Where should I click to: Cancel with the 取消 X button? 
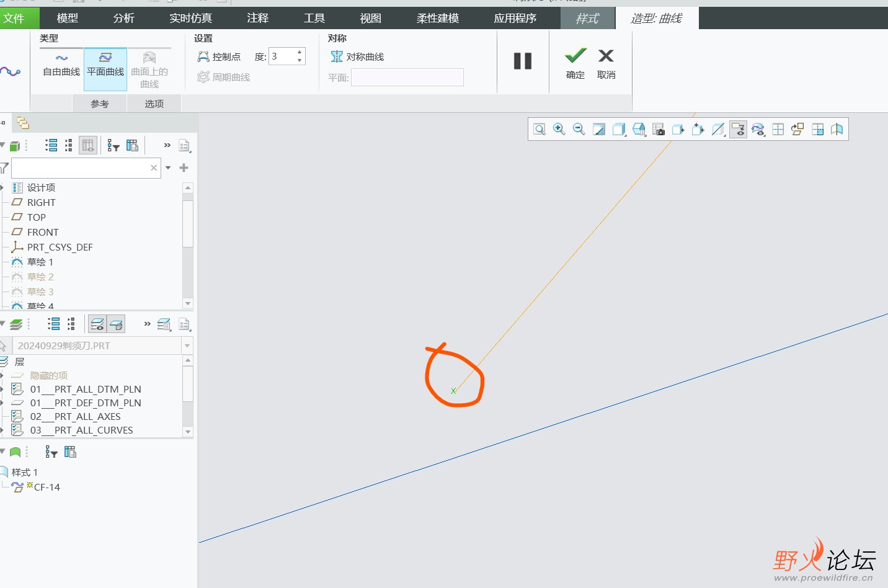coord(606,63)
